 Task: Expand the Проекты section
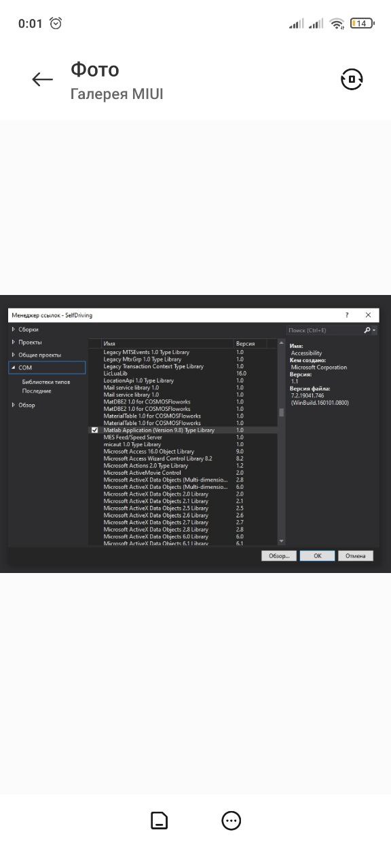tap(13, 342)
